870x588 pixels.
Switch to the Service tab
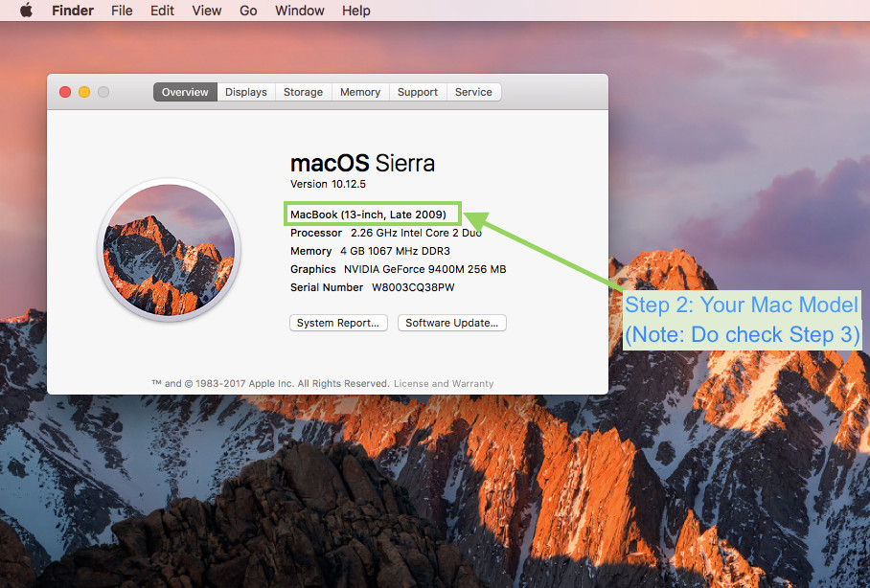pos(473,92)
